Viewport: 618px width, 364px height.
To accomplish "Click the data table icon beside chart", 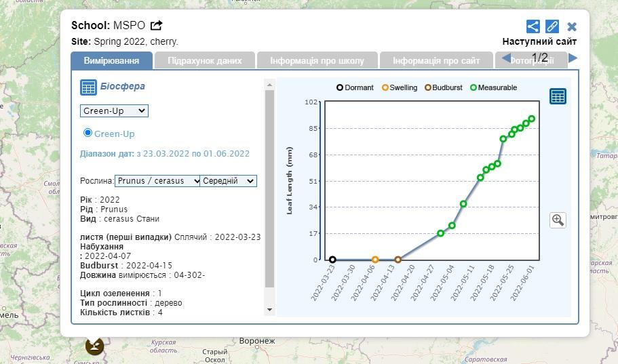I will [558, 96].
